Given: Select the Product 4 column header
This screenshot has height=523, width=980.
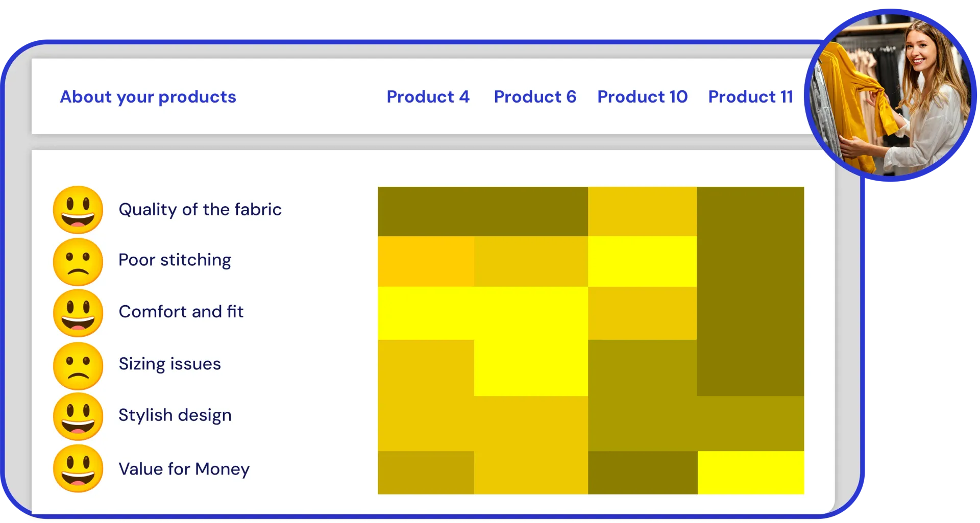Looking at the screenshot, I should click(x=428, y=97).
